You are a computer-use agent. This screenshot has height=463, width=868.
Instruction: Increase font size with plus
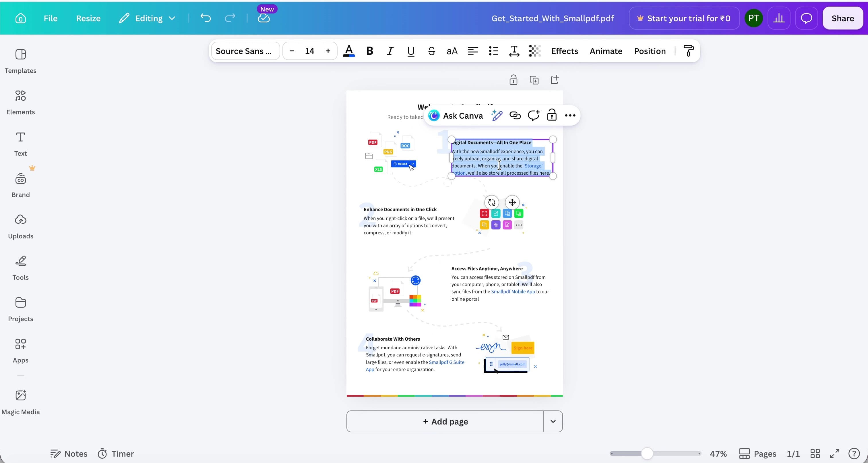click(328, 51)
